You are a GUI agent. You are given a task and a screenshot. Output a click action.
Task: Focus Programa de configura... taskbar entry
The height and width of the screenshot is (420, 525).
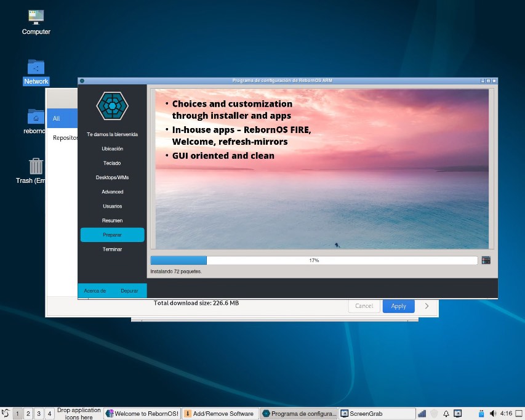(x=299, y=414)
